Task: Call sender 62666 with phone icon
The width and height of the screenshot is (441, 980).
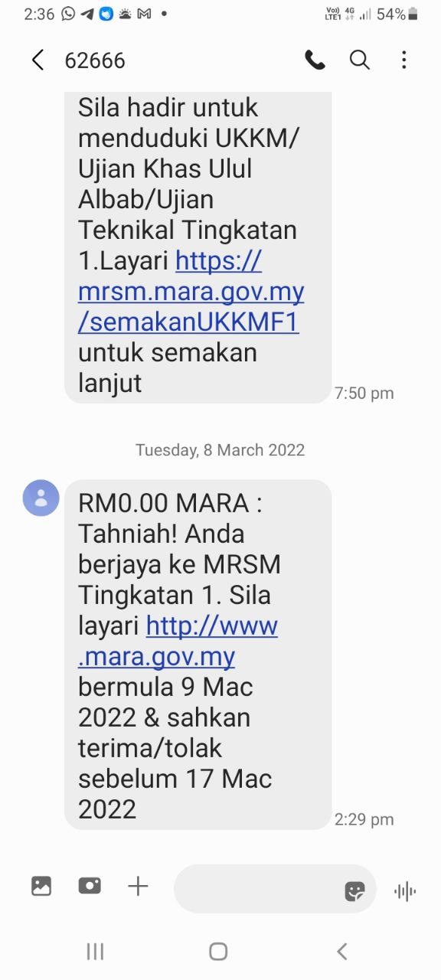Action: click(315, 60)
